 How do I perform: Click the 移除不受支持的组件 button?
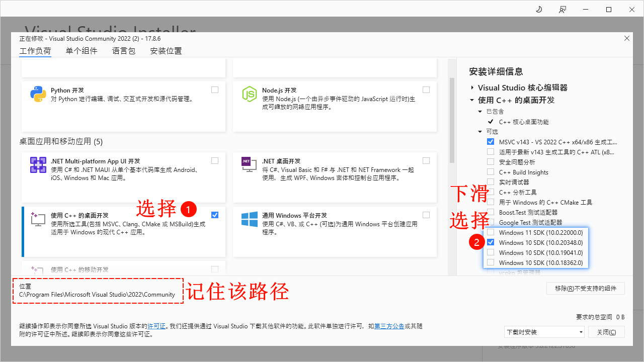coord(585,288)
